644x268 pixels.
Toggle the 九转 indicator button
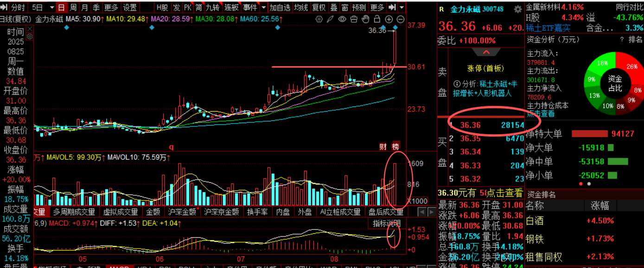point(213,7)
